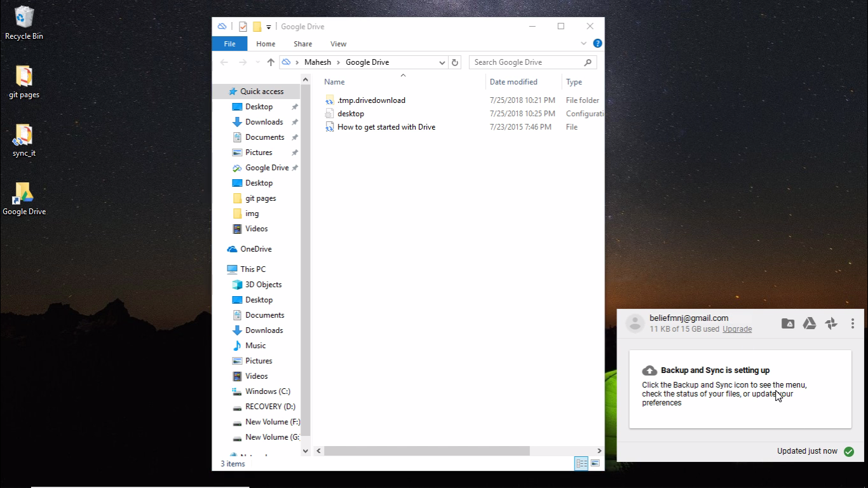Click the up-one-level navigation button
This screenshot has height=488, width=868.
(270, 62)
